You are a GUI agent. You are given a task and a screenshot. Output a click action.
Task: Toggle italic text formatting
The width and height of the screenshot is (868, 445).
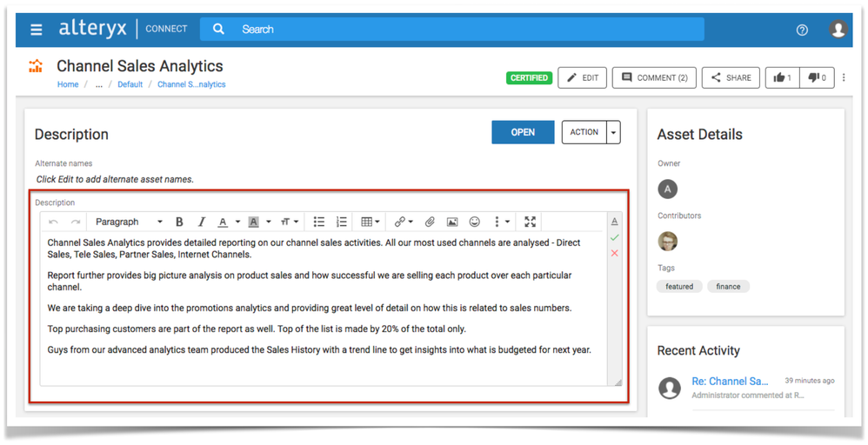(x=201, y=222)
